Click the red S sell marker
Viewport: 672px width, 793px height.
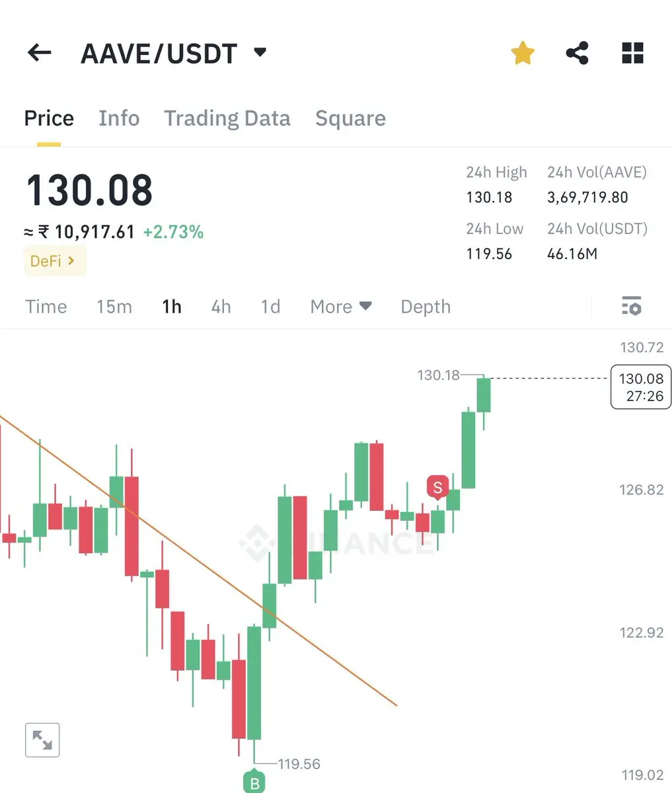click(437, 488)
